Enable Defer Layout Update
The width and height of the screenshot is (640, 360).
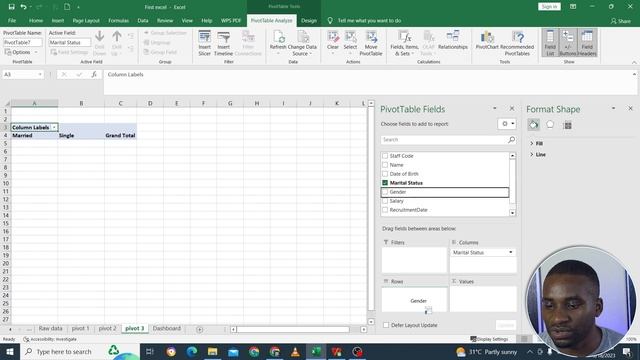tap(386, 325)
